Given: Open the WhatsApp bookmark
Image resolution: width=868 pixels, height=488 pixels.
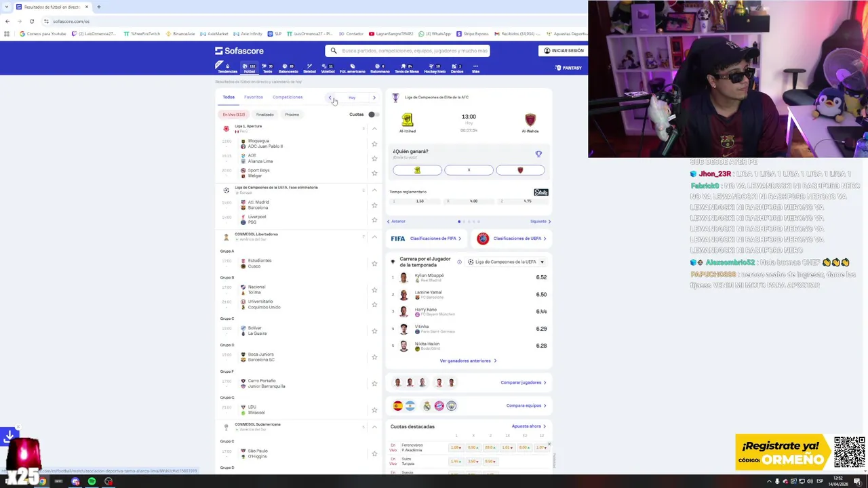Looking at the screenshot, I should (x=435, y=34).
